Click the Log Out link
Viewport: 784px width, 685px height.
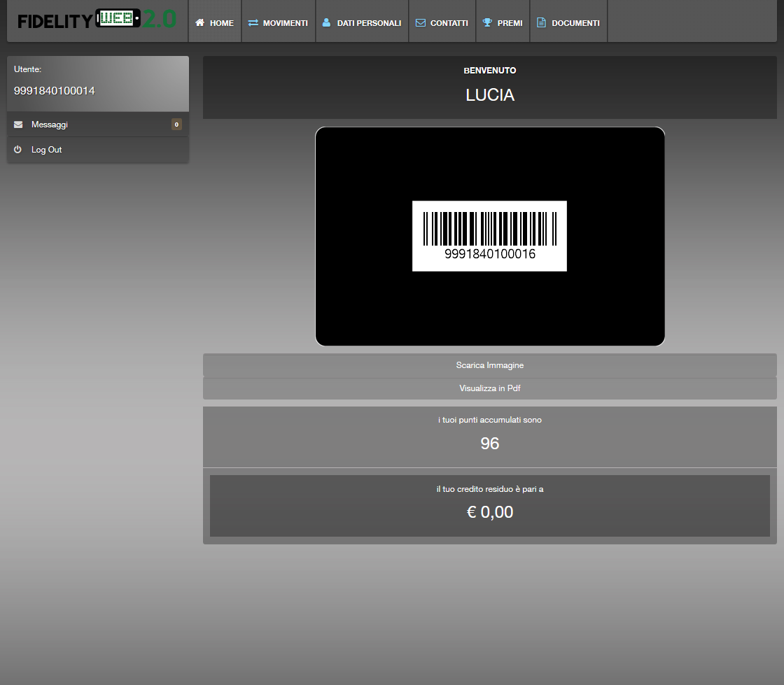98,150
